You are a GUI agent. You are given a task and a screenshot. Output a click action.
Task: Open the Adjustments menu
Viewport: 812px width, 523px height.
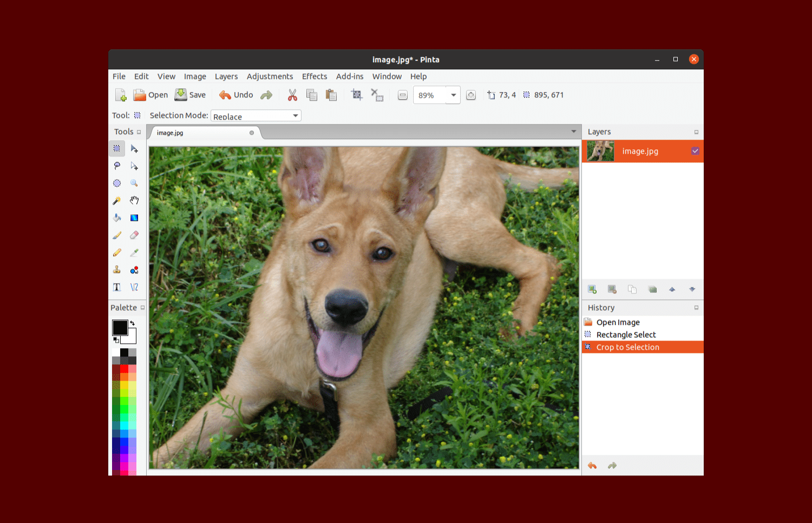pyautogui.click(x=270, y=76)
